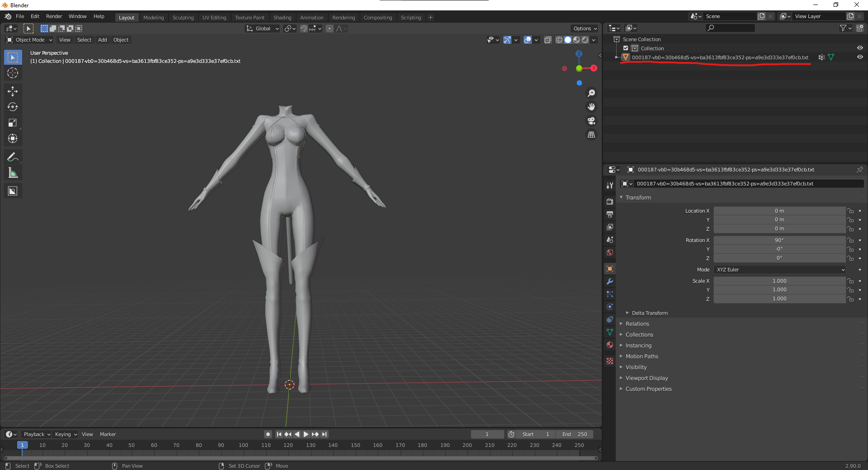Expand the Delta Transform section
The width and height of the screenshot is (868, 470).
(x=650, y=313)
